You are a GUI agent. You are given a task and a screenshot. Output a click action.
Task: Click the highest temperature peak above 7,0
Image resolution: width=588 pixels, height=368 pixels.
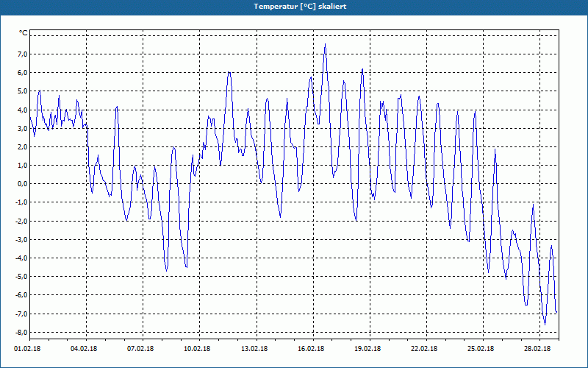(x=325, y=44)
